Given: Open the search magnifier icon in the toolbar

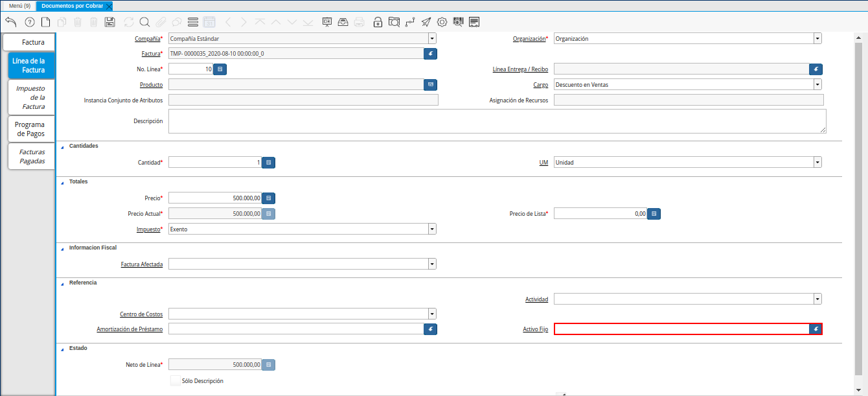Looking at the screenshot, I should (144, 22).
